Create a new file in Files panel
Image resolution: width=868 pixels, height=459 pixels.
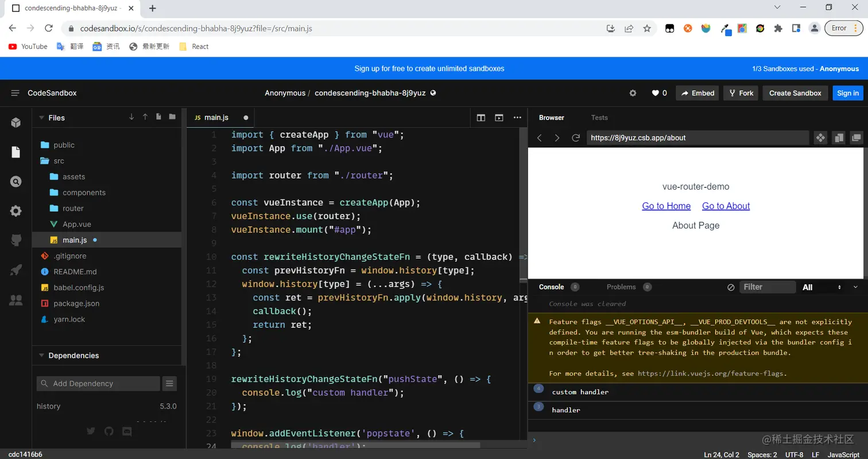[x=158, y=117]
